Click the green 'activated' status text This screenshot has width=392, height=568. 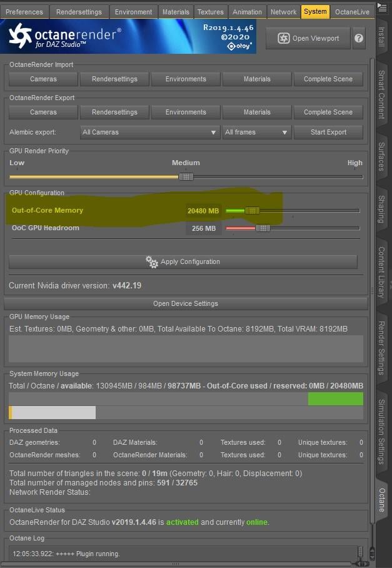(183, 522)
